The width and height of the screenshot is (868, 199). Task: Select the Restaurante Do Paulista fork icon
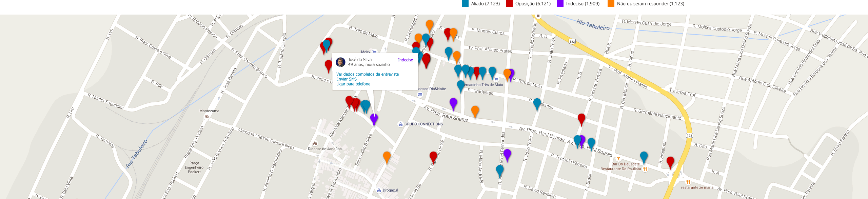645,169
